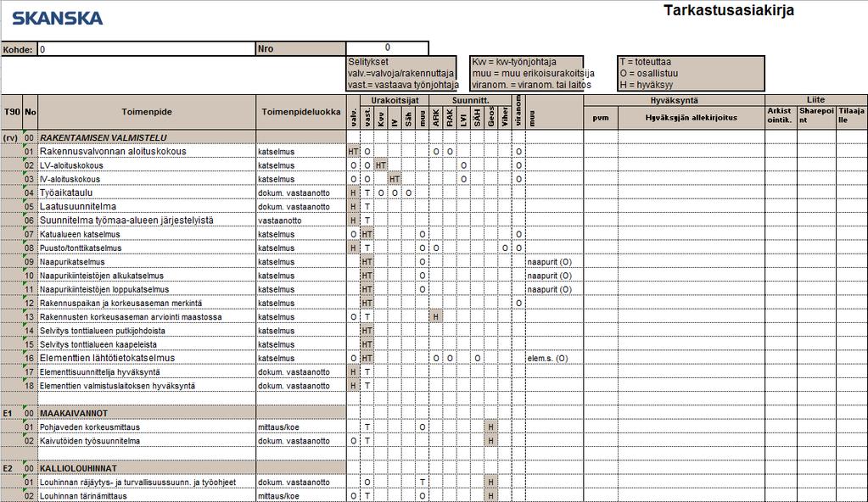Select 'Suunnitelma työmaa-alueen järjestelyistä' cell

[x=147, y=220]
